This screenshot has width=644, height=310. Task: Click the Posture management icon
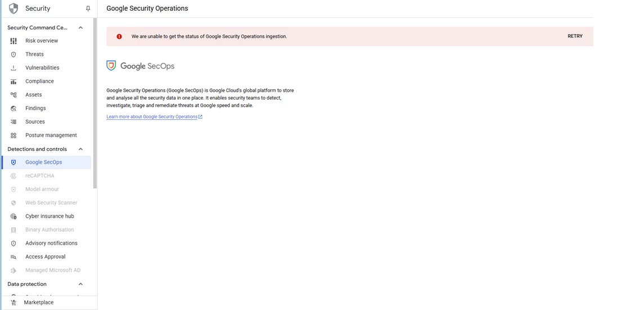click(x=14, y=136)
